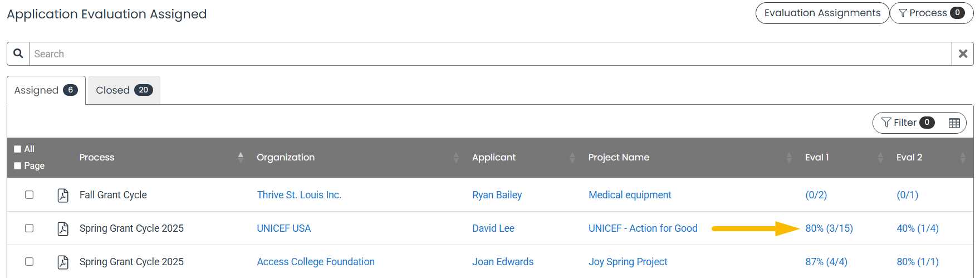Tick the checkbox for Thrive St. Louis row
Screen dimensions: 980x278
[x=30, y=195]
